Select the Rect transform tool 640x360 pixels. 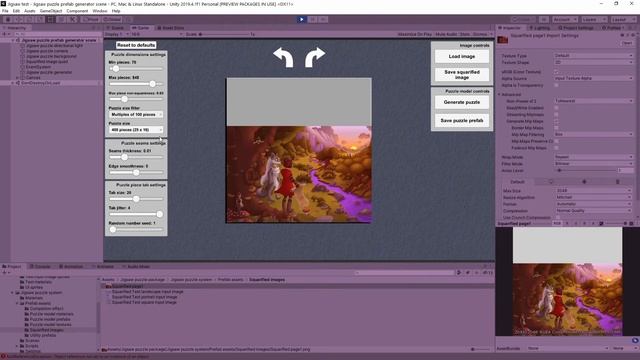click(x=50, y=19)
